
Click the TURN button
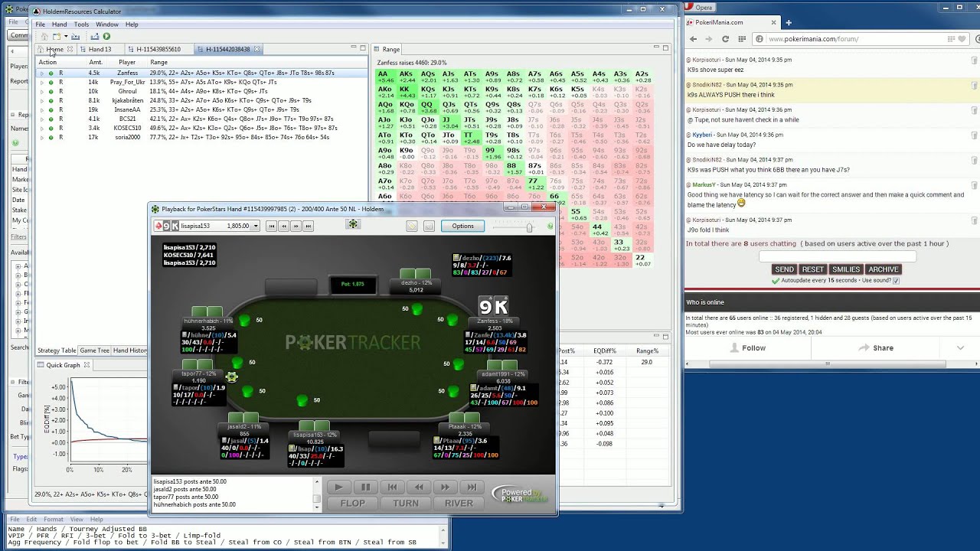406,503
